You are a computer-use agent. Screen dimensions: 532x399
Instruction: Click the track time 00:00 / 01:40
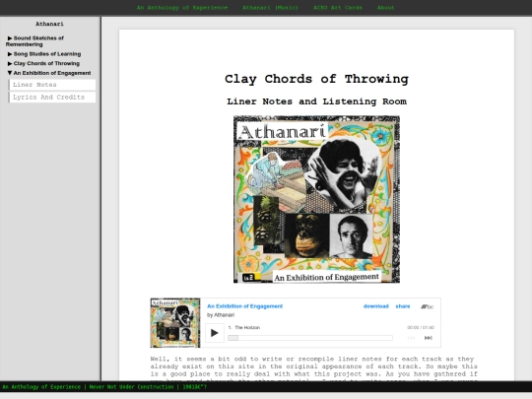[x=421, y=327]
